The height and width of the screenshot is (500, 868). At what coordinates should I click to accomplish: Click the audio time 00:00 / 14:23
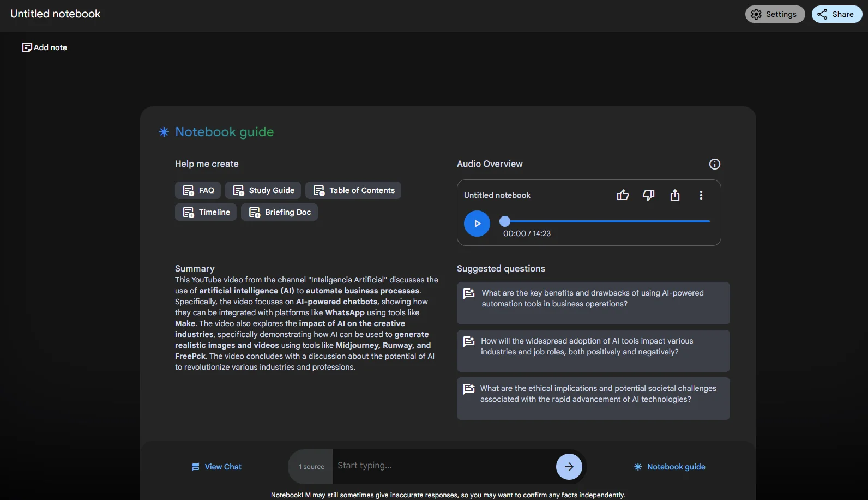(527, 233)
